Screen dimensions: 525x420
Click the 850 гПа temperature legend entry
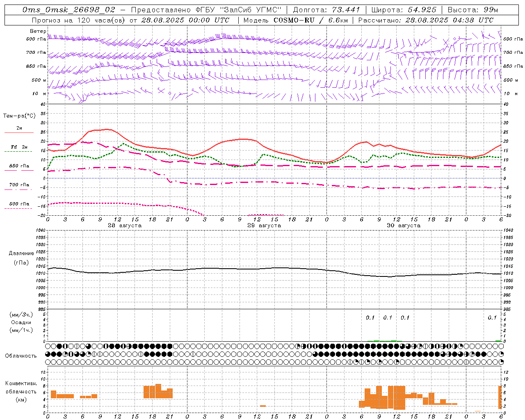tap(19, 166)
